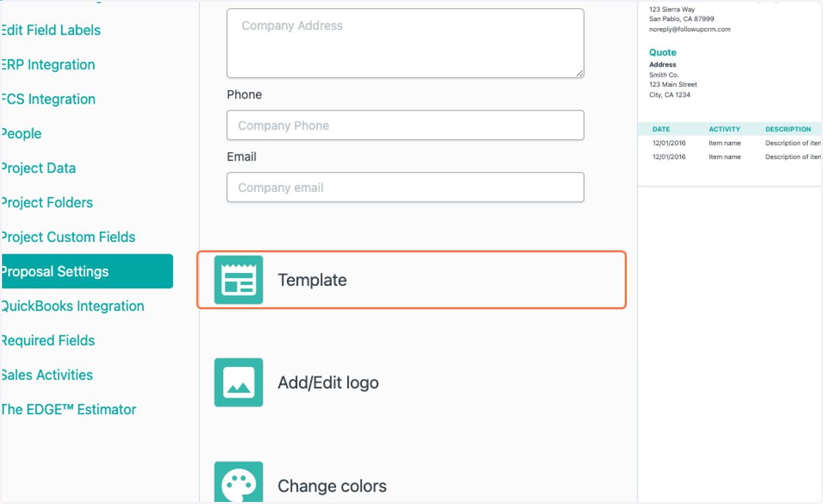Focus the Company Address text area
The width and height of the screenshot is (823, 504).
tap(405, 43)
